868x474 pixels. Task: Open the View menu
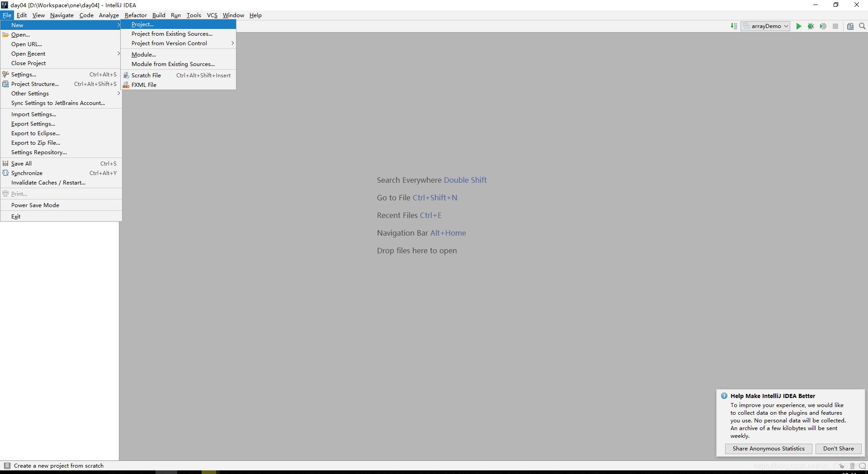click(38, 15)
